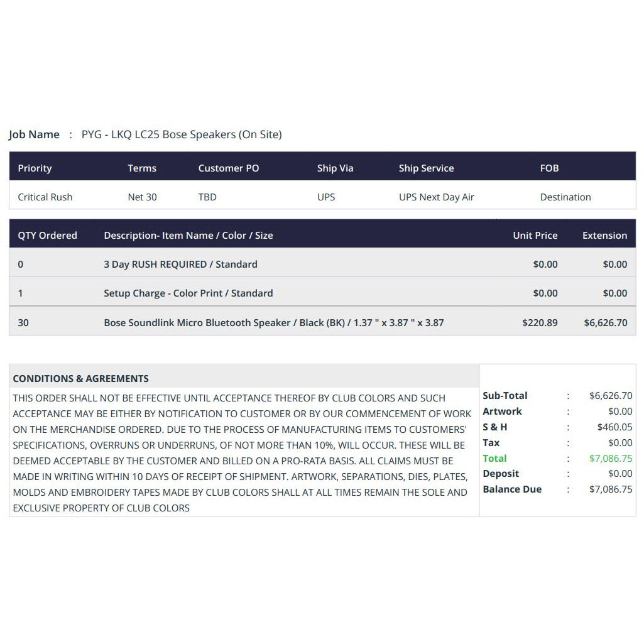Select the Setup Charge - Color Print row
644x644 pixels.
click(322, 292)
